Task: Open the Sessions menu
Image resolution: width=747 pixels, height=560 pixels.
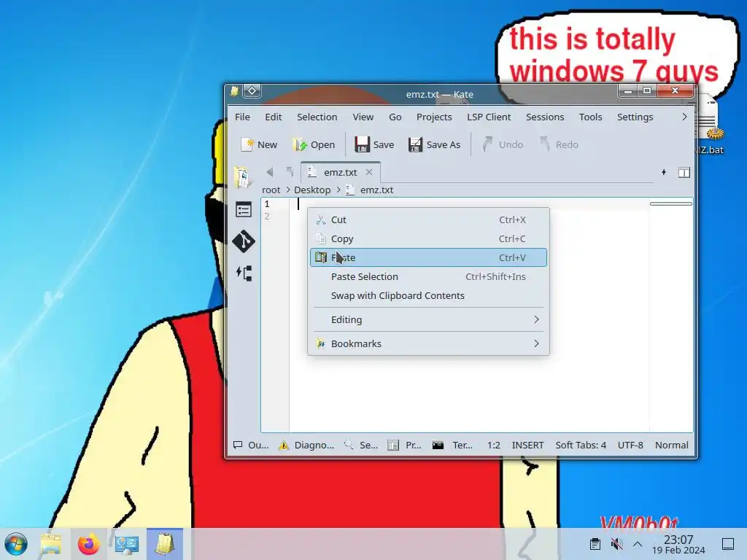Action: click(544, 117)
